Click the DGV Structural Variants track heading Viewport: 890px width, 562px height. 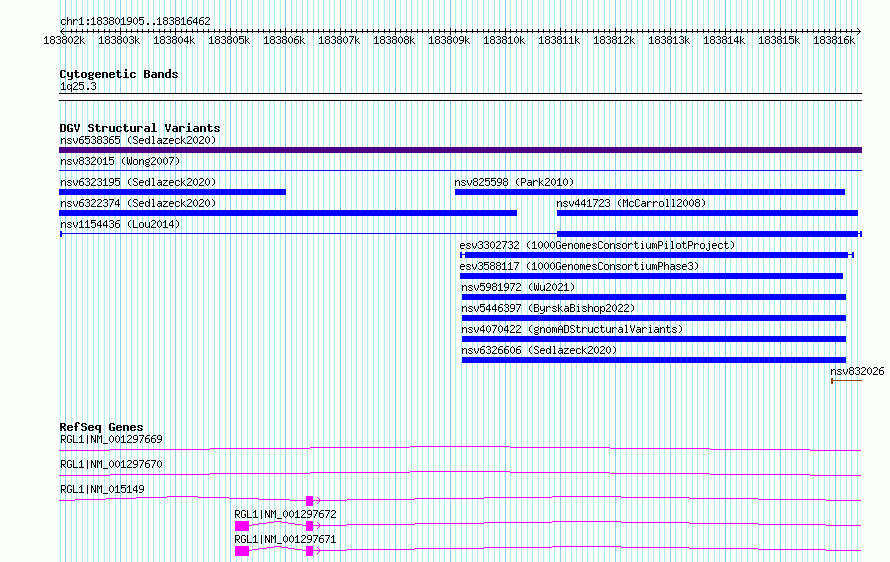[140, 128]
